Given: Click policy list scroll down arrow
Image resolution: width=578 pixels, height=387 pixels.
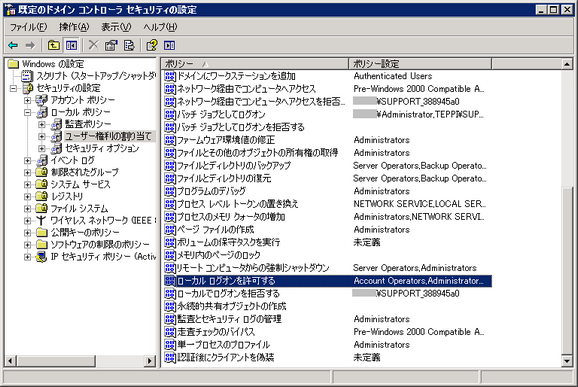Looking at the screenshot, I should [x=567, y=361].
